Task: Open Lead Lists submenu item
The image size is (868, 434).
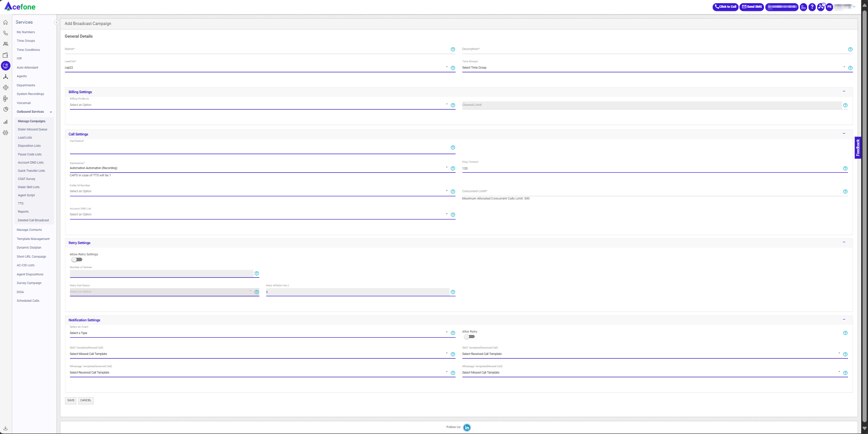Action: (25, 138)
